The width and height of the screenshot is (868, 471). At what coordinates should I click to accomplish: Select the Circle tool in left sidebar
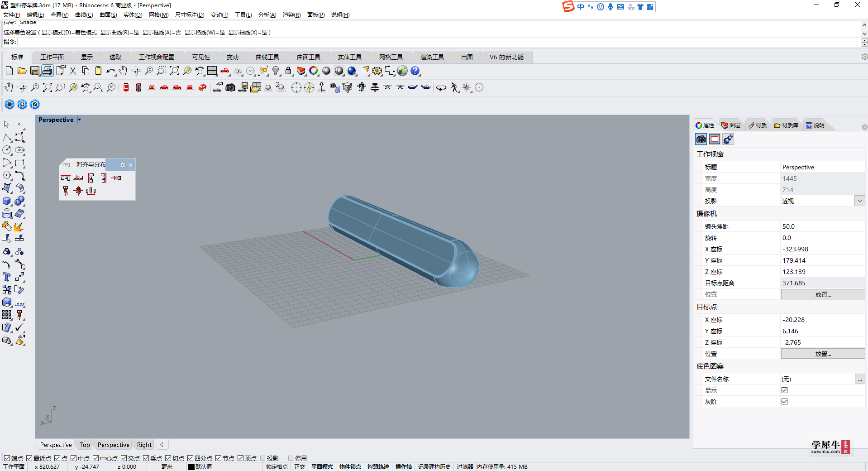[7, 150]
